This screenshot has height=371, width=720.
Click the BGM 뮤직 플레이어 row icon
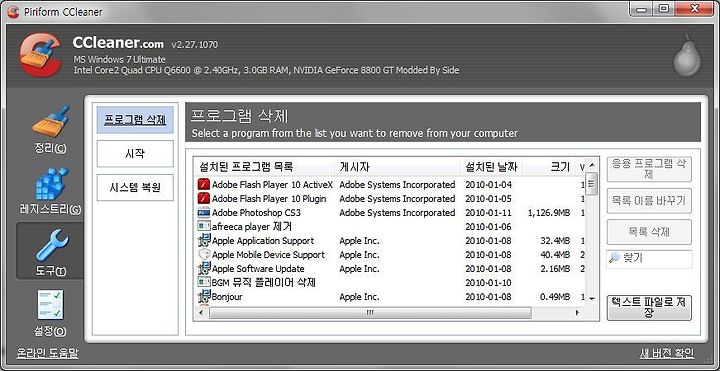[203, 282]
